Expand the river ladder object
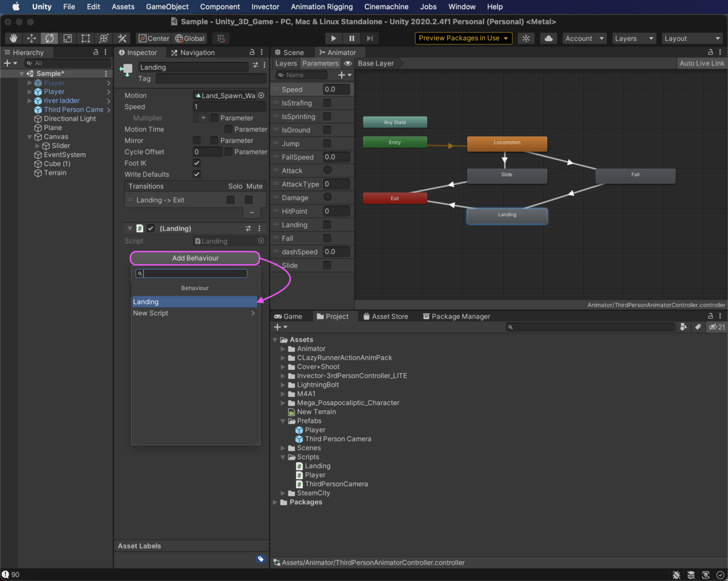 30,101
